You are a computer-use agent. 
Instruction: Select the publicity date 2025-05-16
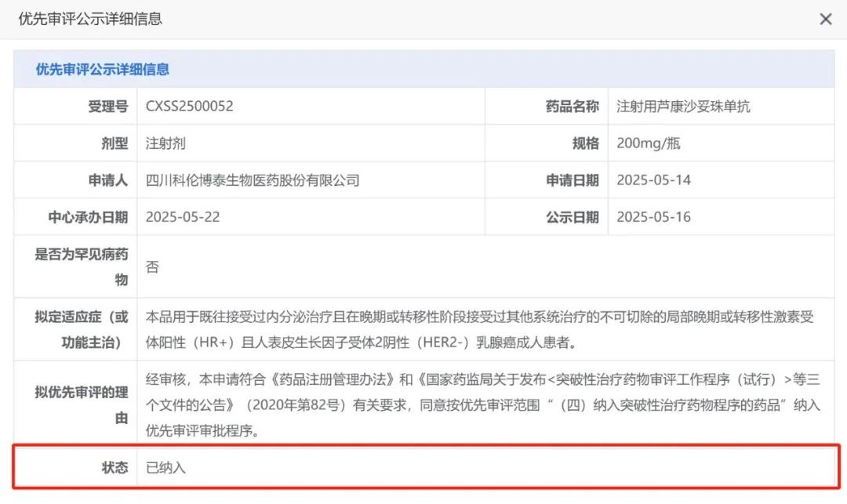click(x=653, y=217)
